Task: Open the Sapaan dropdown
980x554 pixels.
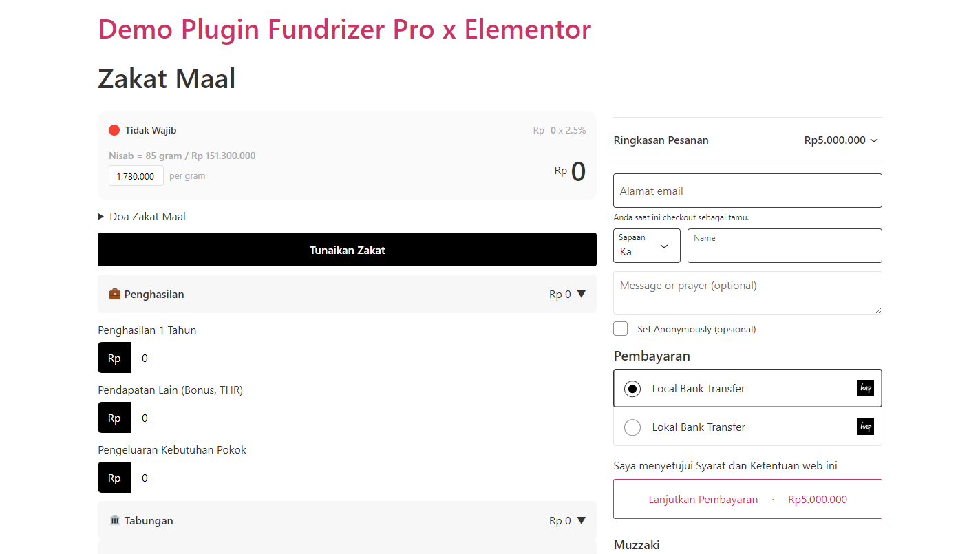Action: (647, 246)
